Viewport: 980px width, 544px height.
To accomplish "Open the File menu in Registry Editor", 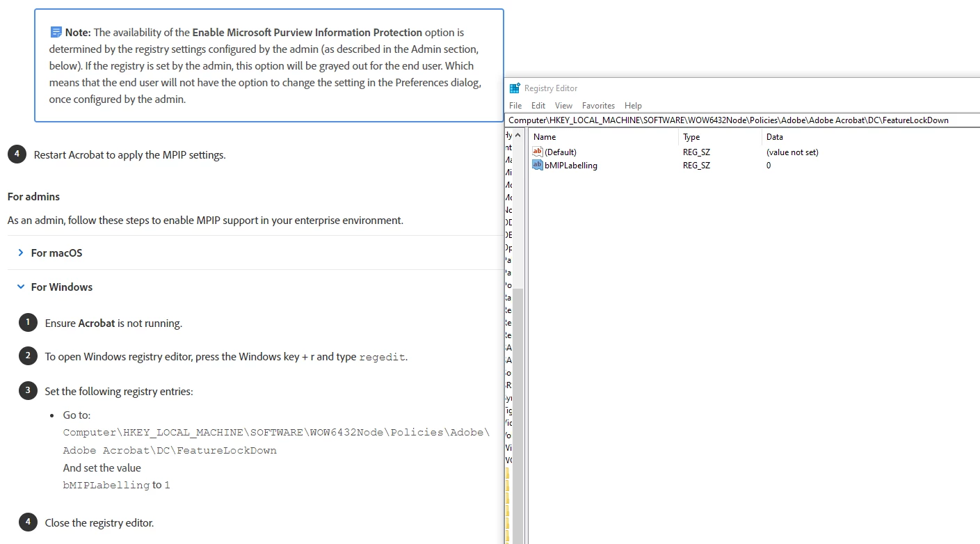I will [x=515, y=106].
